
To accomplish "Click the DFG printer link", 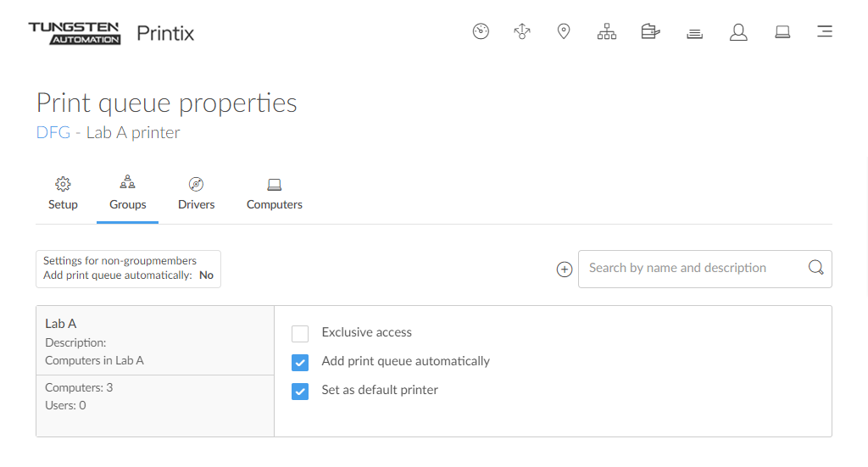I will click(53, 133).
